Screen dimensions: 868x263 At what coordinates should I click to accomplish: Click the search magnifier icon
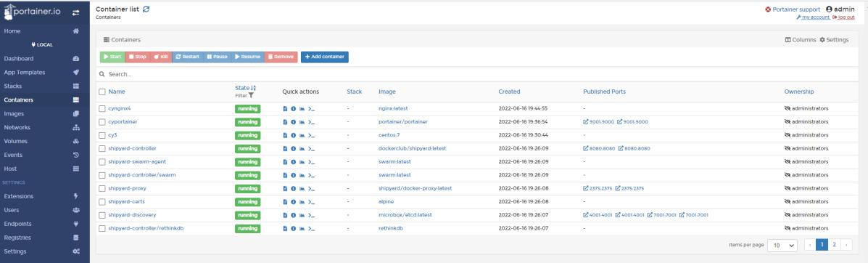click(x=102, y=74)
